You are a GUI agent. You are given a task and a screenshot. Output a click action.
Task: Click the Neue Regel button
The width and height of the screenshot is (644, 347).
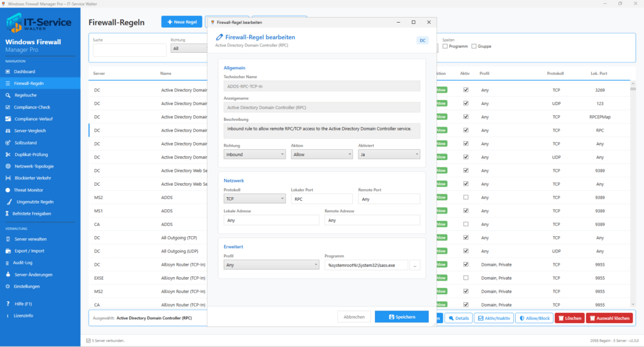[182, 22]
